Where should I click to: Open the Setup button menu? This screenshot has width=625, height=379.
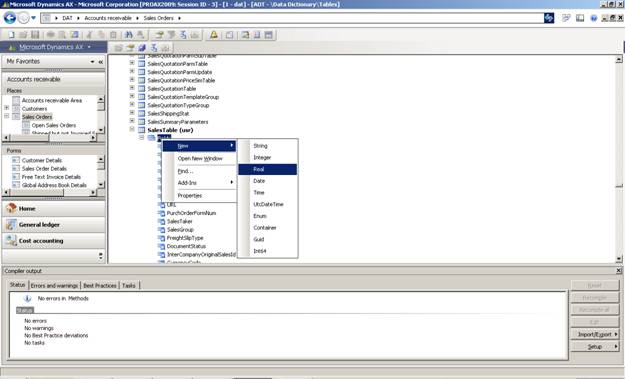pyautogui.click(x=595, y=347)
